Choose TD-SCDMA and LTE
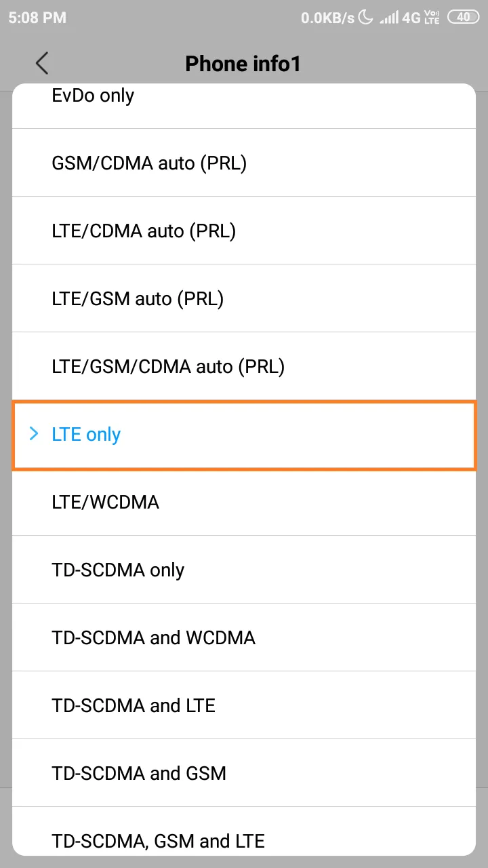 click(x=244, y=705)
